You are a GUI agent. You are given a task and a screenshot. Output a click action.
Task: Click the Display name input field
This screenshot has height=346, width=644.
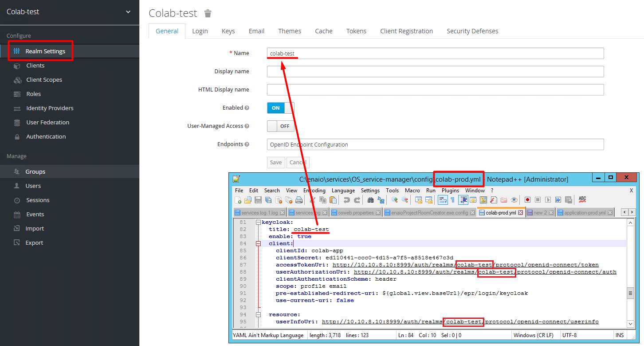(435, 72)
